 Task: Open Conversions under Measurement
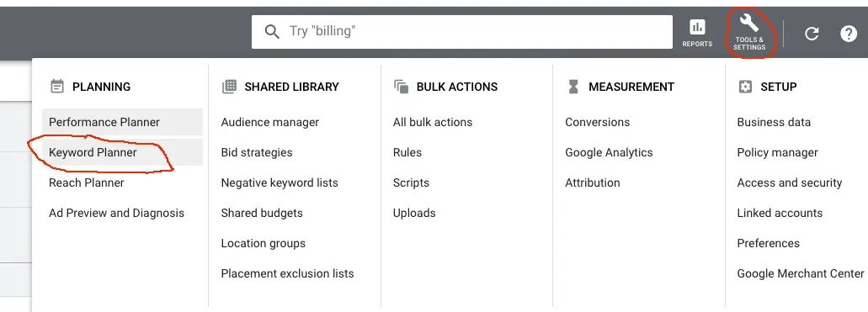click(x=597, y=122)
